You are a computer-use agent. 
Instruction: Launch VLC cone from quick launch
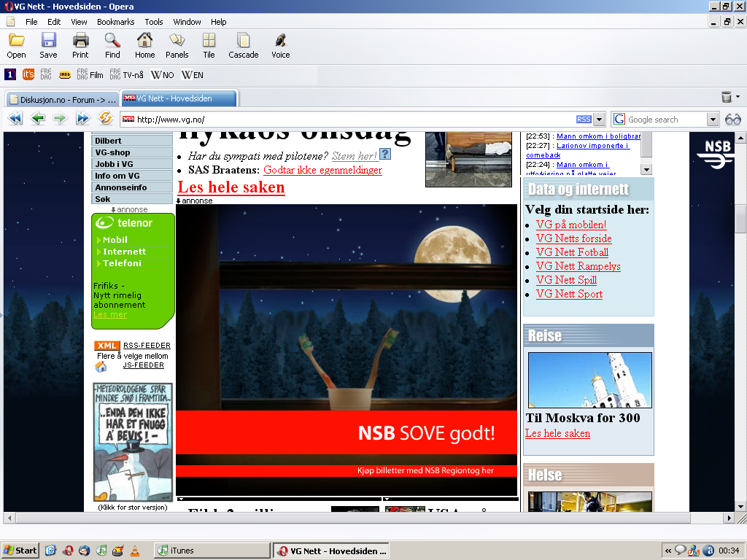pos(135,551)
